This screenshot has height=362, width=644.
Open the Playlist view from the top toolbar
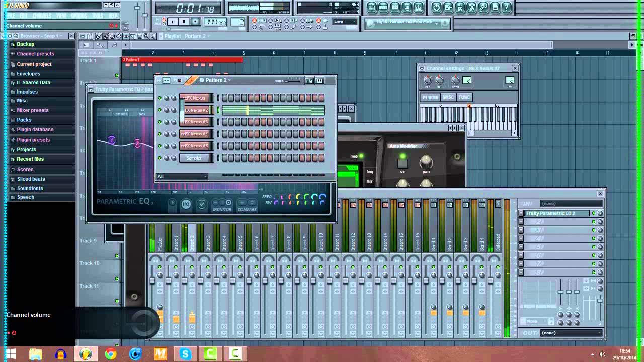pos(371,7)
